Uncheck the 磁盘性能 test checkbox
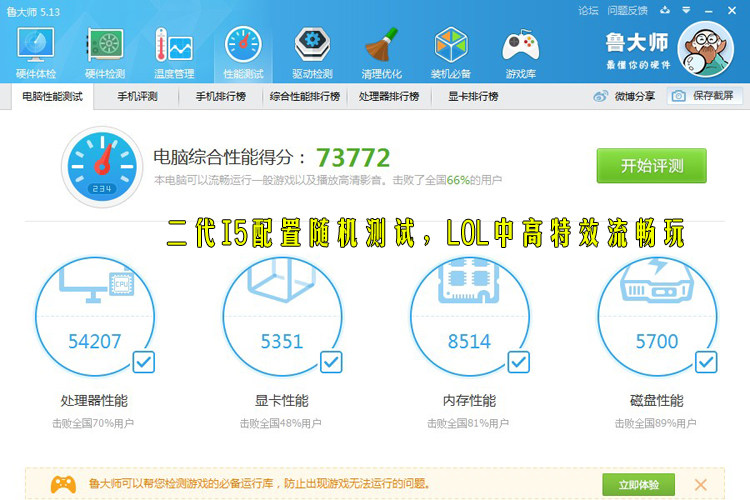 point(706,362)
